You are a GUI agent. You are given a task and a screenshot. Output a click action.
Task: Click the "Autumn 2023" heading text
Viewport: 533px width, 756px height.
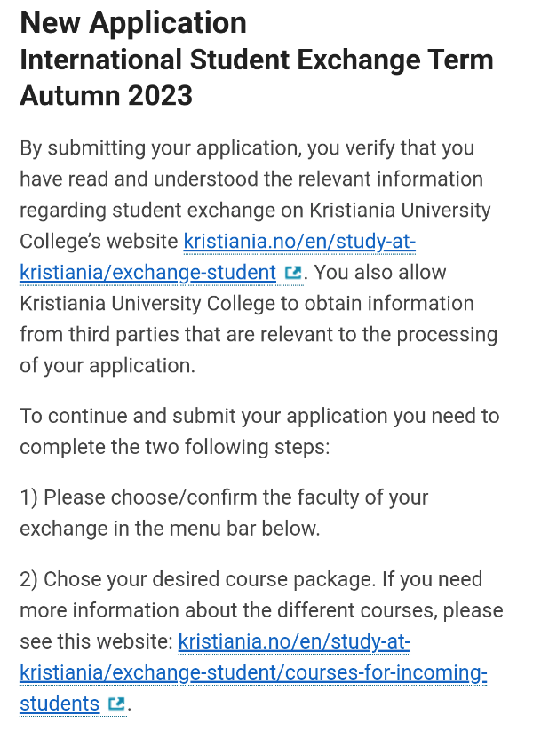coord(106,95)
